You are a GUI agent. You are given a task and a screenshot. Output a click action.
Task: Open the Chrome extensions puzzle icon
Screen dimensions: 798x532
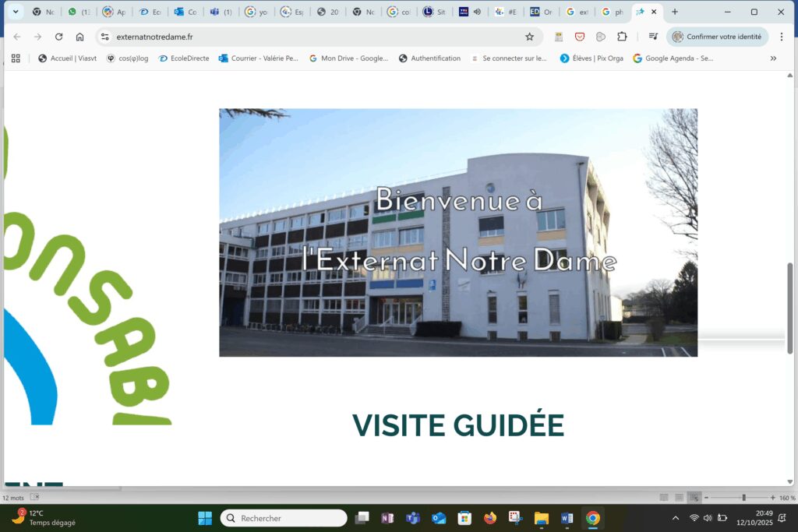pos(622,37)
